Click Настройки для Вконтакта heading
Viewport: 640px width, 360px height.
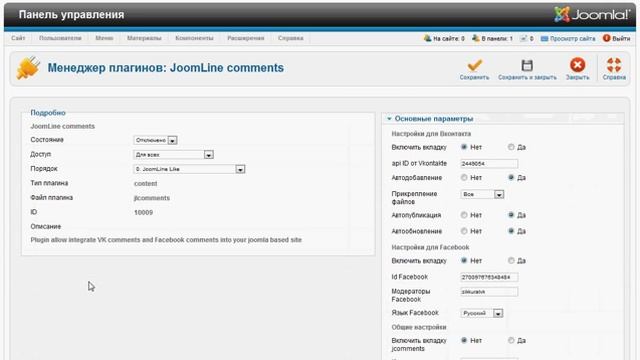click(431, 134)
